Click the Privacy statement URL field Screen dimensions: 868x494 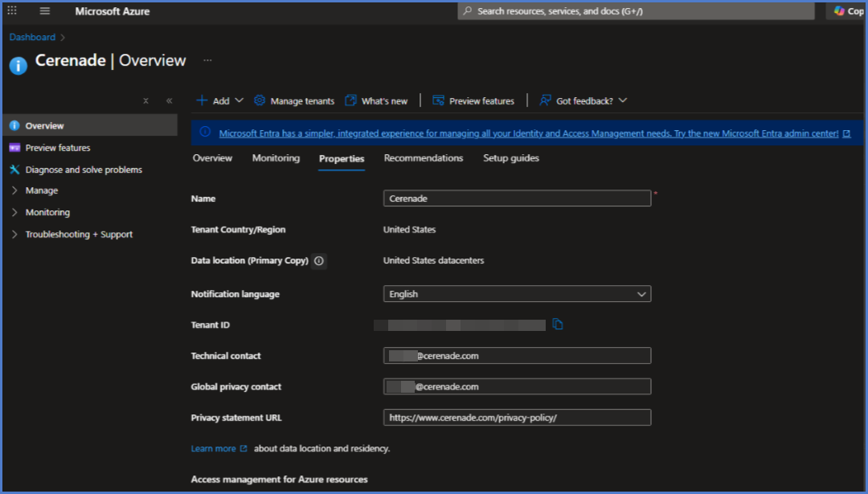pos(517,418)
